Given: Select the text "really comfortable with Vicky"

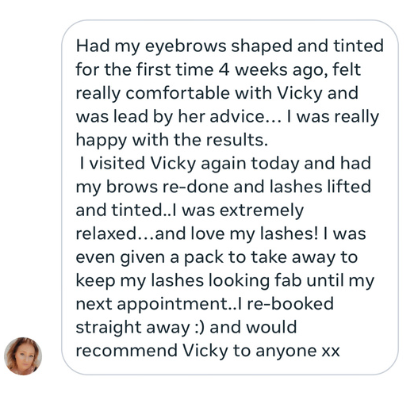Looking at the screenshot, I should [x=199, y=93].
